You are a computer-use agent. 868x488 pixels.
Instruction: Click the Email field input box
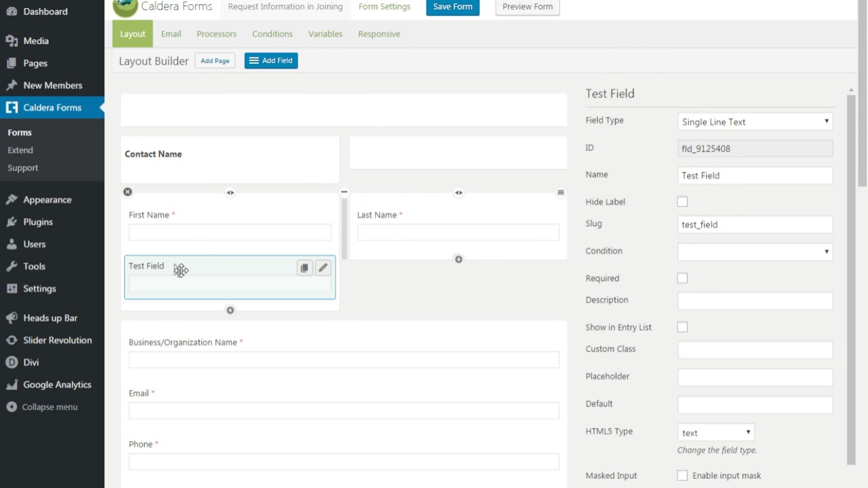(344, 410)
